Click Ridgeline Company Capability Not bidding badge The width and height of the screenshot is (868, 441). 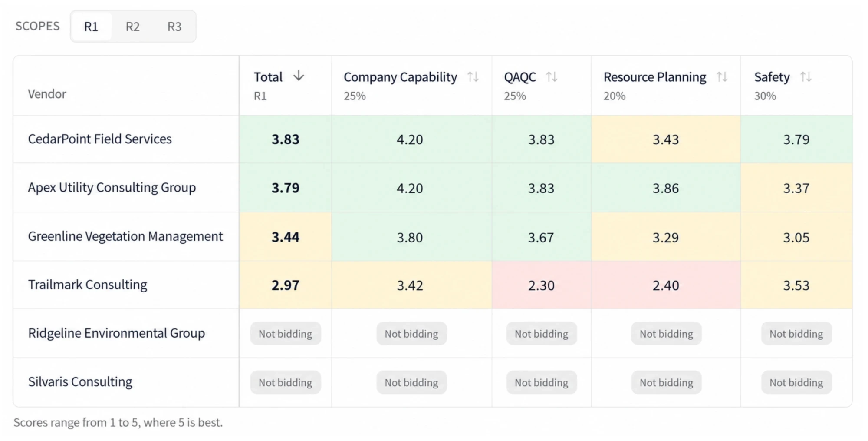411,334
